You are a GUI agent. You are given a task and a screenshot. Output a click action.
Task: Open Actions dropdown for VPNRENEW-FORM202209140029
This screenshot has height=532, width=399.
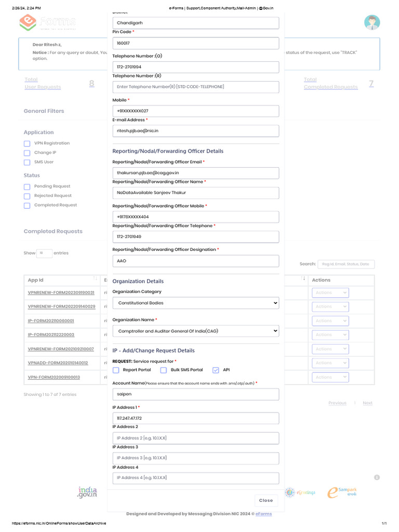click(330, 307)
